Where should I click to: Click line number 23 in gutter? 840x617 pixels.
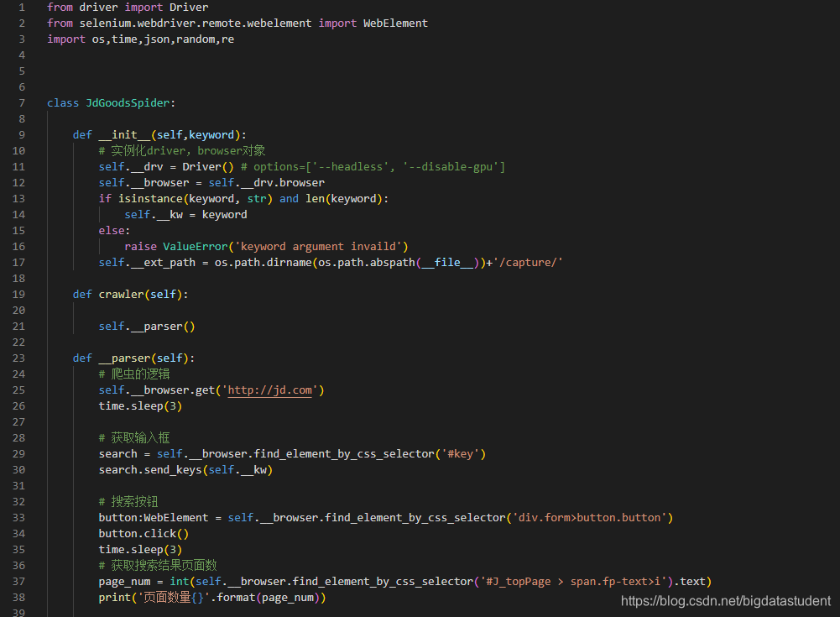pos(18,358)
